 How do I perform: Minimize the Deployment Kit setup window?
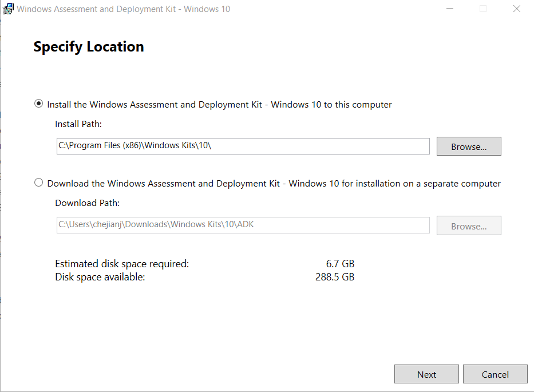click(x=449, y=9)
